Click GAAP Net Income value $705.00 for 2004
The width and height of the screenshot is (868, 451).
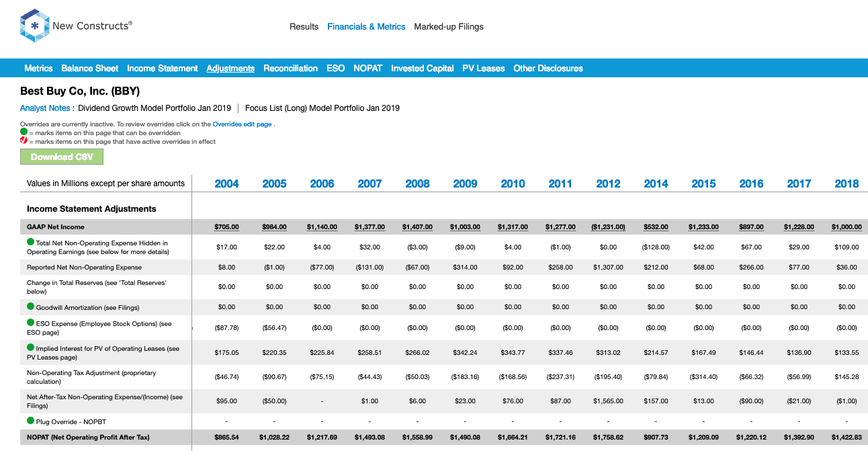pyautogui.click(x=226, y=227)
